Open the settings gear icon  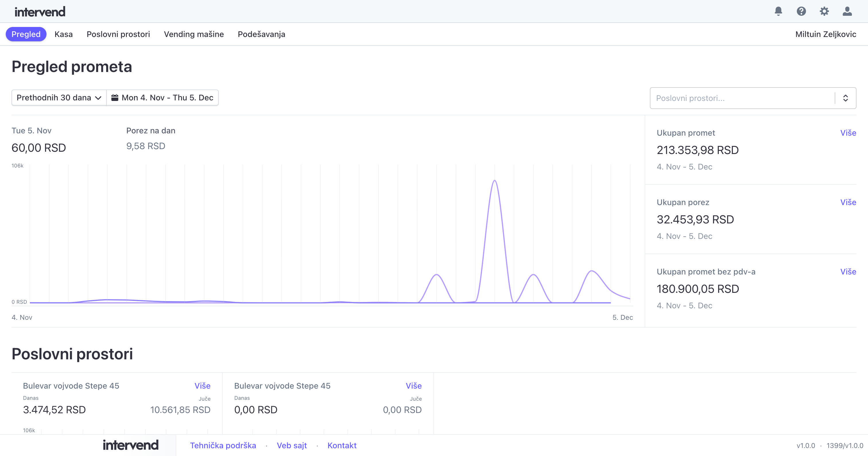coord(824,11)
